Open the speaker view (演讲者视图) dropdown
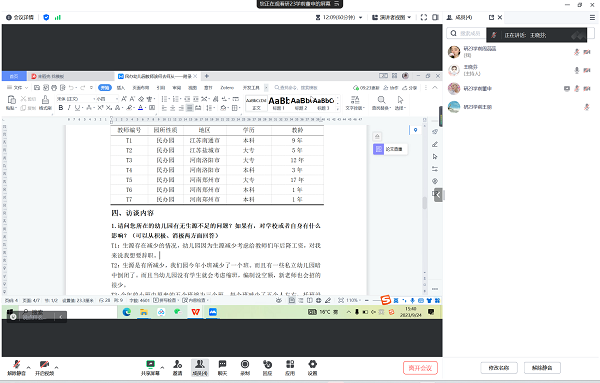Image resolution: width=600 pixels, height=383 pixels. [391, 17]
